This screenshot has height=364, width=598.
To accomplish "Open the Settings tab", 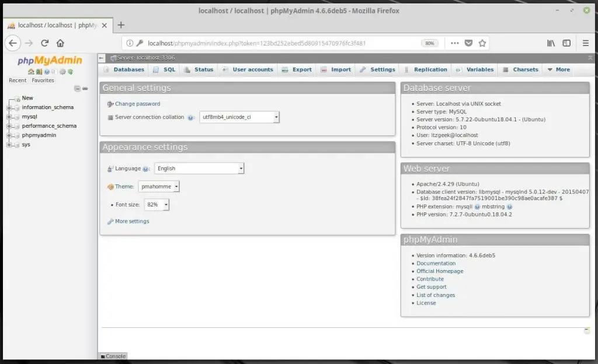I will [378, 69].
